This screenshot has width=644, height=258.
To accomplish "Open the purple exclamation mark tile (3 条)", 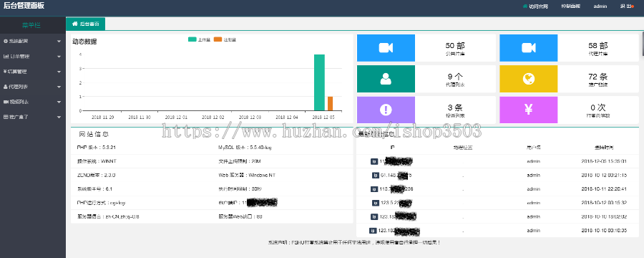I will (x=386, y=110).
